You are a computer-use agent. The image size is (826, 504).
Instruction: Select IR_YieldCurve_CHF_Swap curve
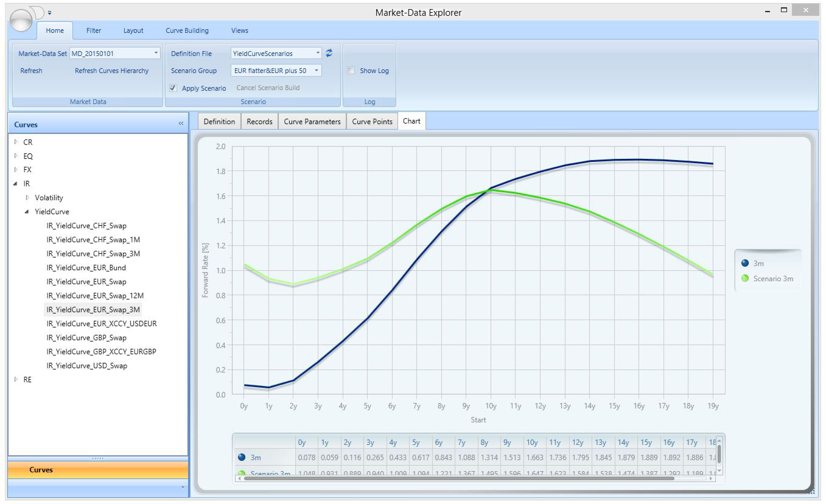click(86, 226)
